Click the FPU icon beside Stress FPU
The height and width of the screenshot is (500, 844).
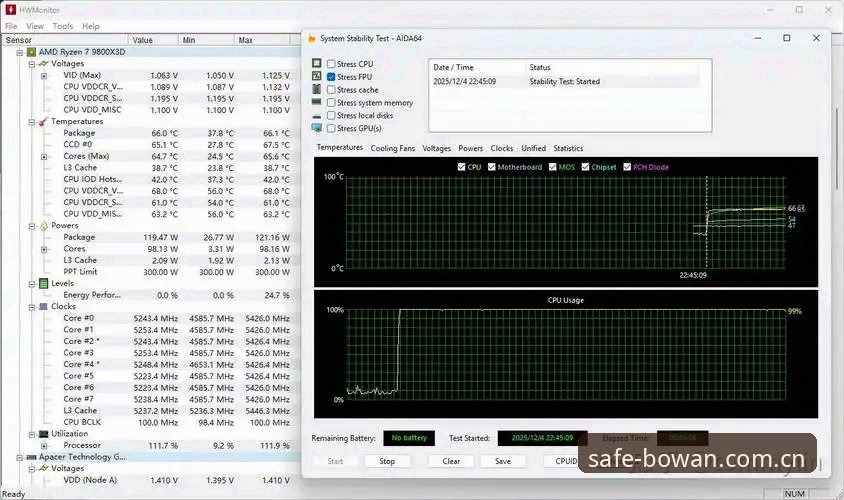(316, 76)
